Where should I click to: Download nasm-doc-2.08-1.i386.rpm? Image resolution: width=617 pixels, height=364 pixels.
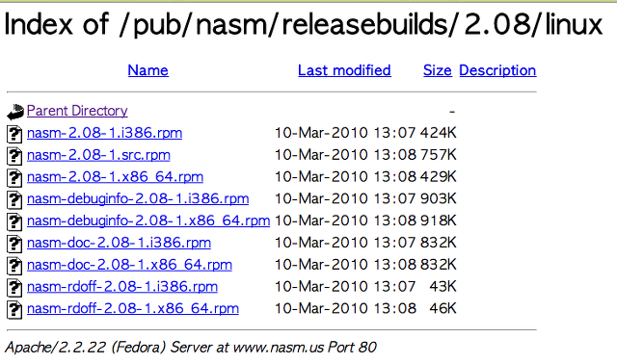pyautogui.click(x=119, y=243)
